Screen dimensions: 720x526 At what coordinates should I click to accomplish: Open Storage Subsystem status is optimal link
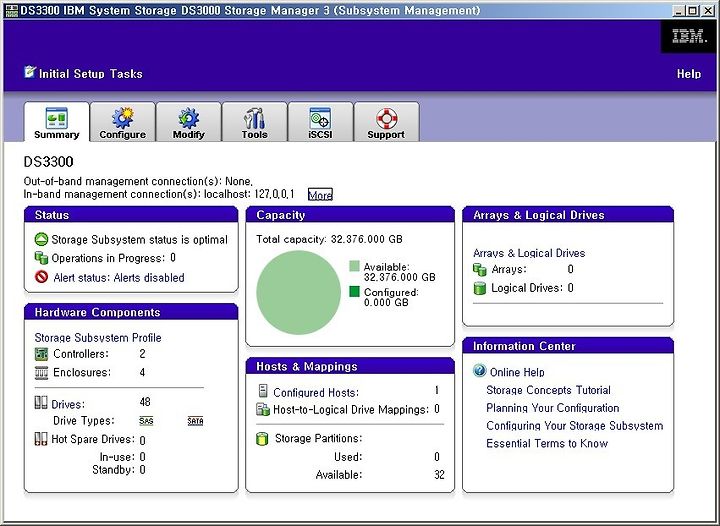tap(140, 240)
